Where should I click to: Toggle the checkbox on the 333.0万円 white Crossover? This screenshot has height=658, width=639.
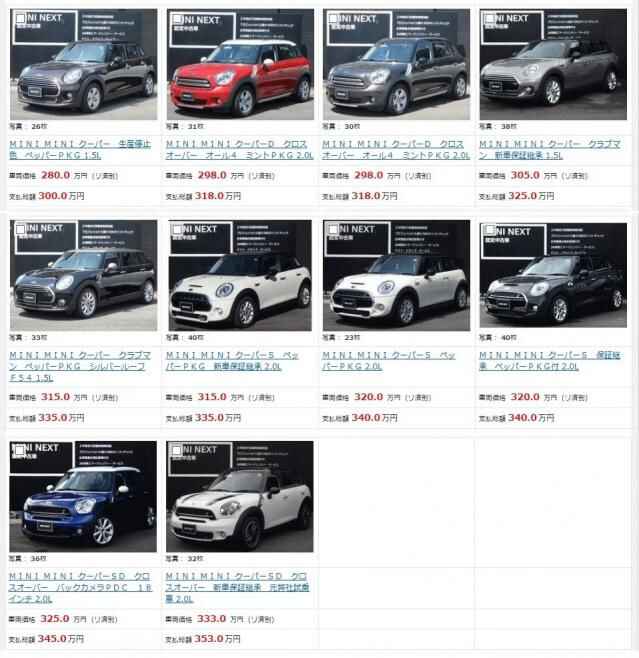coord(176,450)
